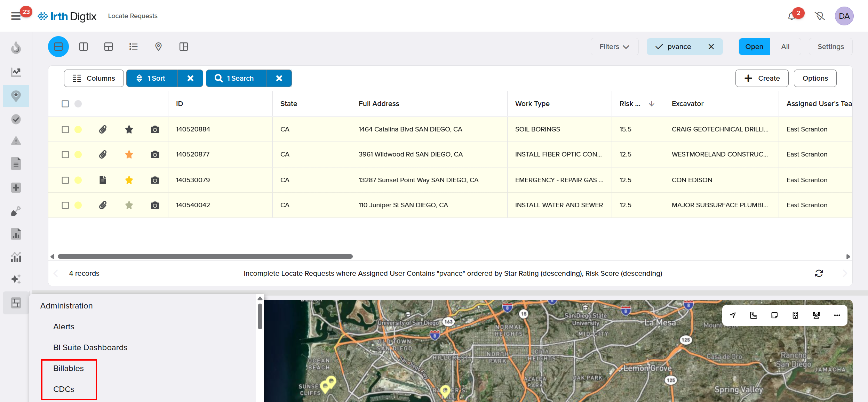Image resolution: width=868 pixels, height=402 pixels.
Task: Open the Columns chooser button
Action: (x=94, y=78)
